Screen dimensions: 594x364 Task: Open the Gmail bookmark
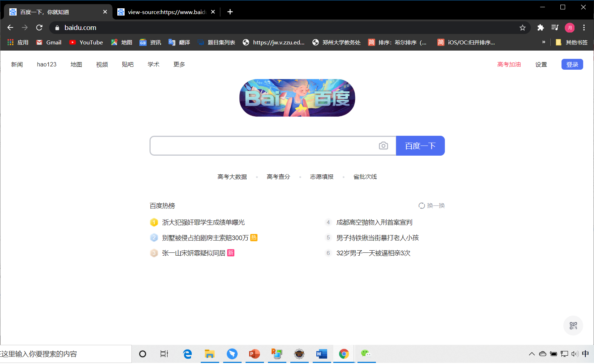click(x=48, y=42)
